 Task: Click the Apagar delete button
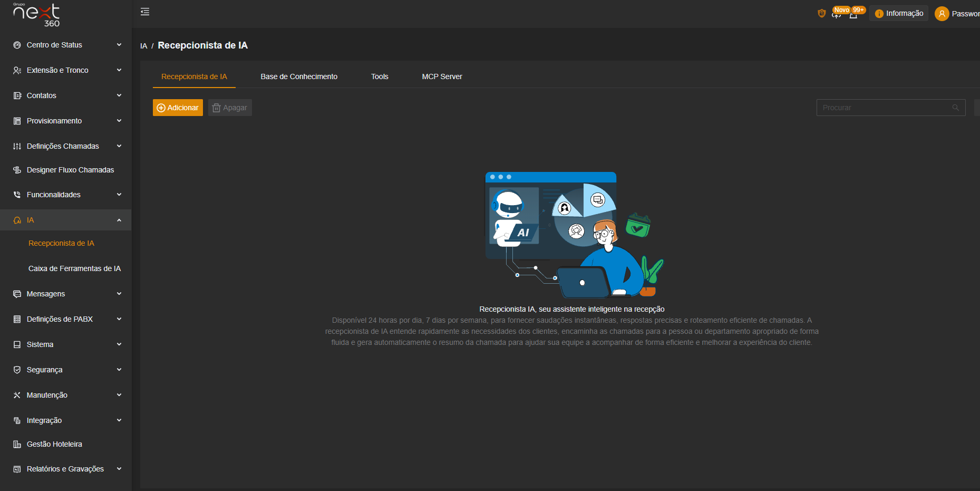(230, 108)
